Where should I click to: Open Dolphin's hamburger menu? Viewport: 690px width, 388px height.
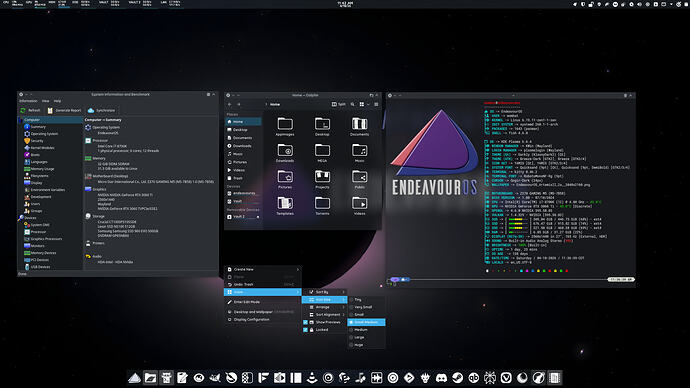tap(376, 104)
